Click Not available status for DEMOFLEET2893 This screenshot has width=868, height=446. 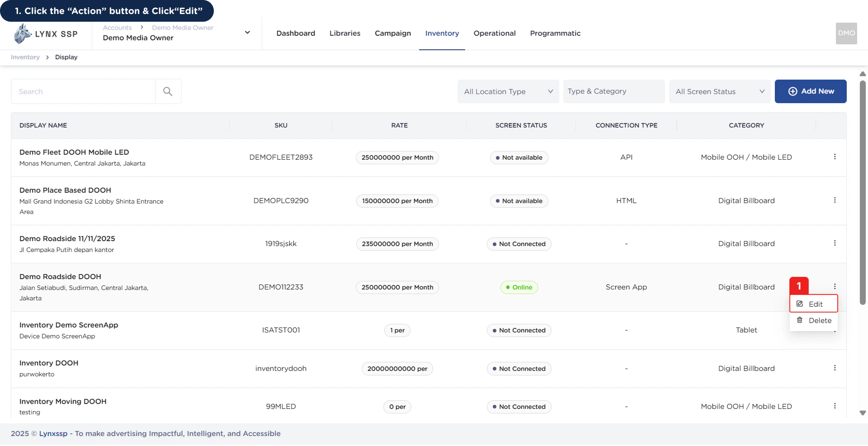[519, 157]
